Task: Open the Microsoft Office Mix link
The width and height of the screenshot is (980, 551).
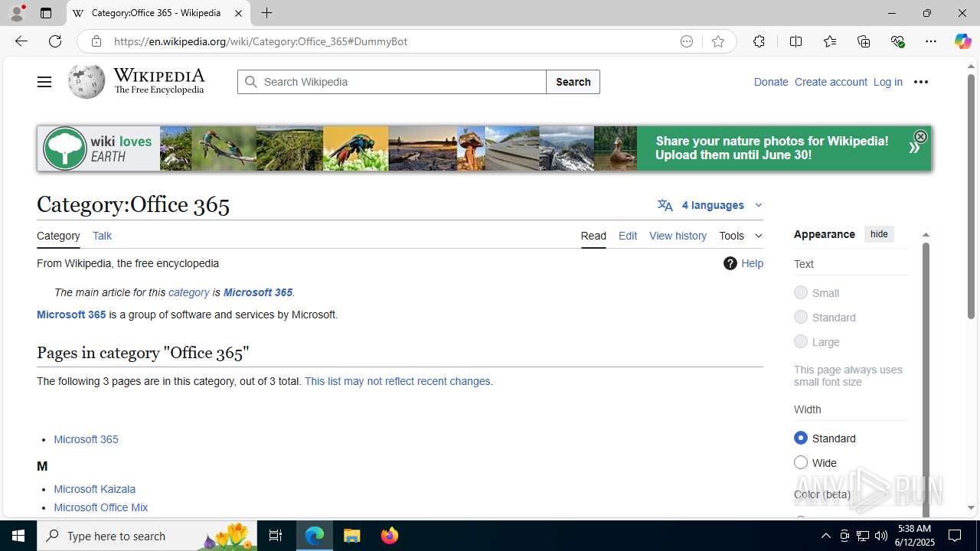Action: pos(100,507)
